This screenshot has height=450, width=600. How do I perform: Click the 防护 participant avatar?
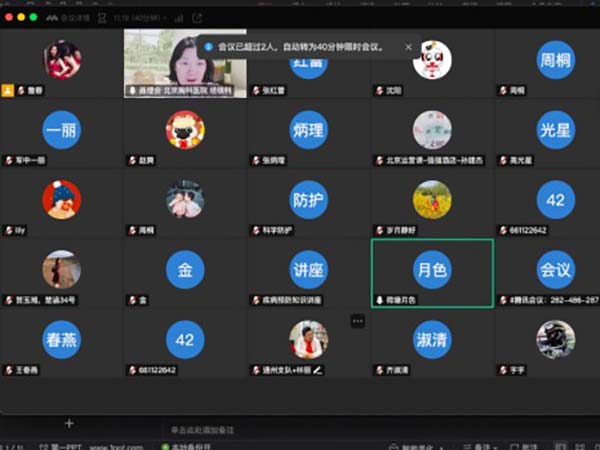coord(308,199)
